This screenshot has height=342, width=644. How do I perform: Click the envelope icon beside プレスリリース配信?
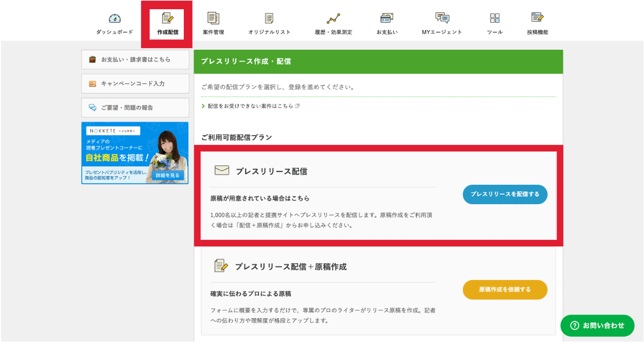pyautogui.click(x=222, y=171)
